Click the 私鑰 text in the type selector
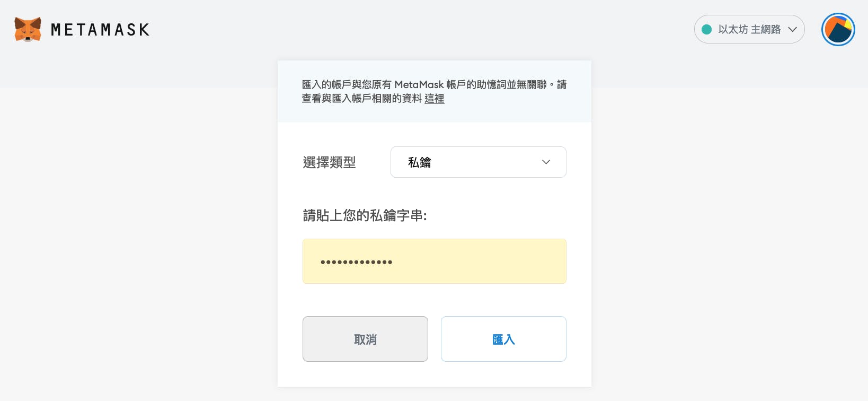 coord(419,162)
